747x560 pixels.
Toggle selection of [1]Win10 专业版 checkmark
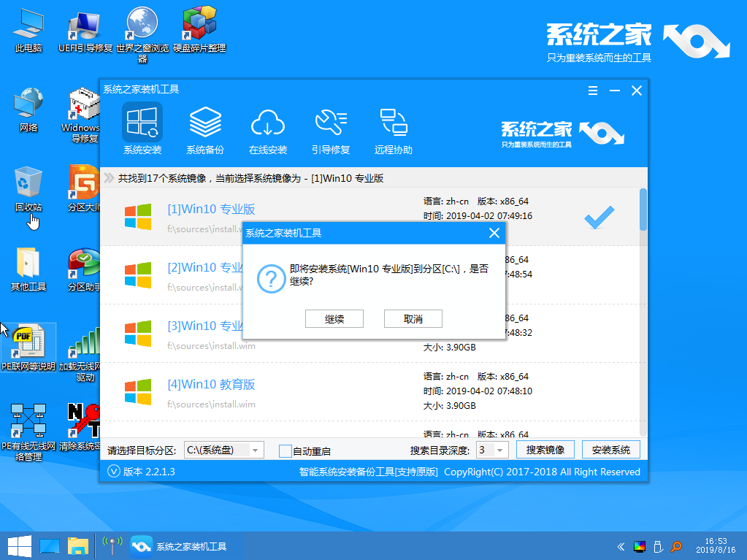coord(599,217)
